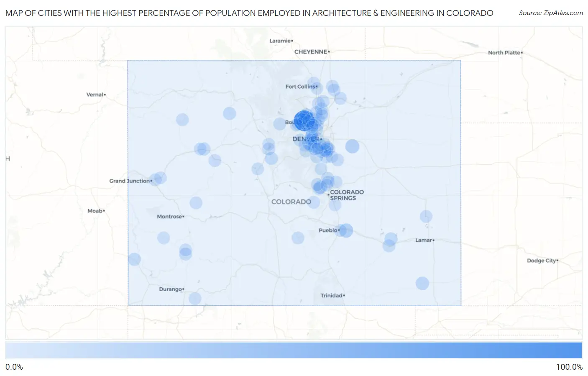
Task: Select the Vernal label
Action: coord(96,95)
